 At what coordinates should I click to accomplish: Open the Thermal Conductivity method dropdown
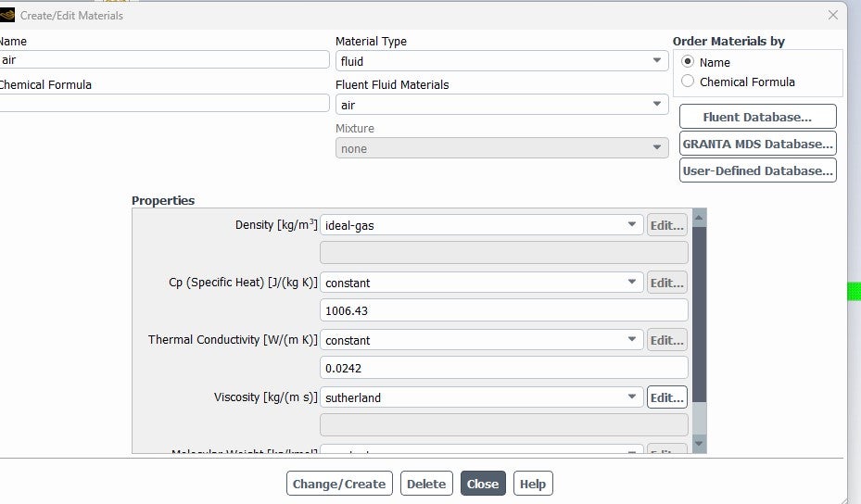482,340
